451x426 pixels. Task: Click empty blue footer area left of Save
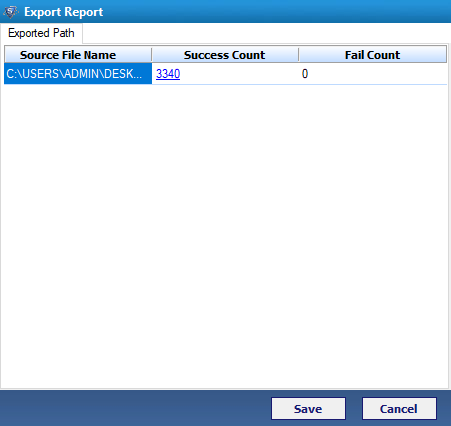tap(133, 408)
